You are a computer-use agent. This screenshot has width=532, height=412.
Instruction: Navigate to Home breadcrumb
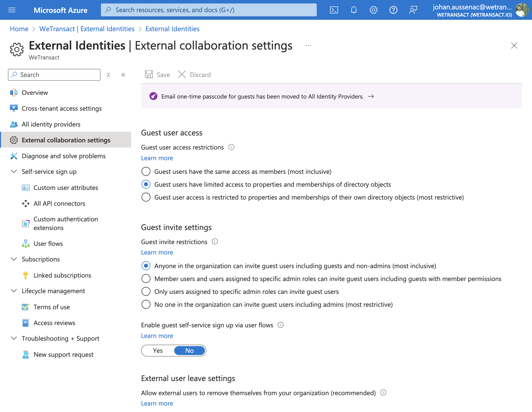tap(19, 29)
